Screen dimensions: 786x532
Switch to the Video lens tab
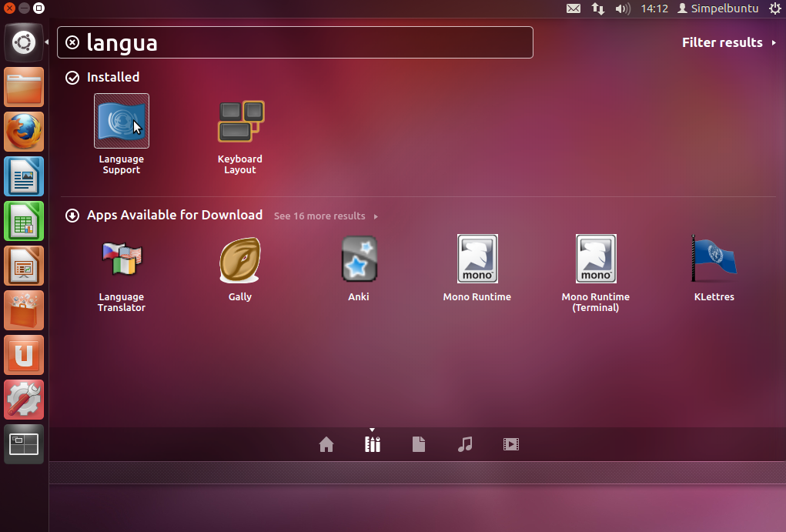click(x=511, y=444)
